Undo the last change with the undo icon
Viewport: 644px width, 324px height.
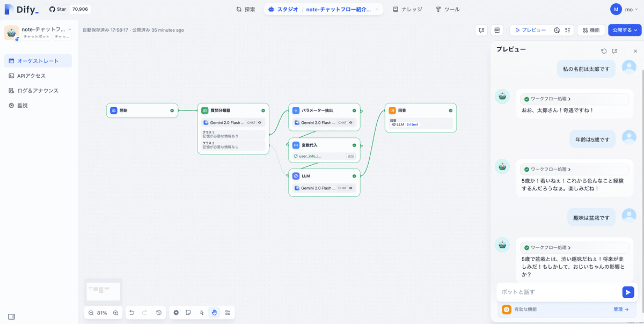point(132,312)
